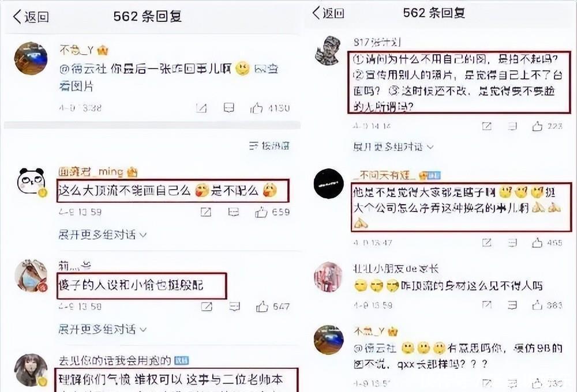Repost the comment with 647 likes
Screen dimensions: 577x392
point(207,306)
